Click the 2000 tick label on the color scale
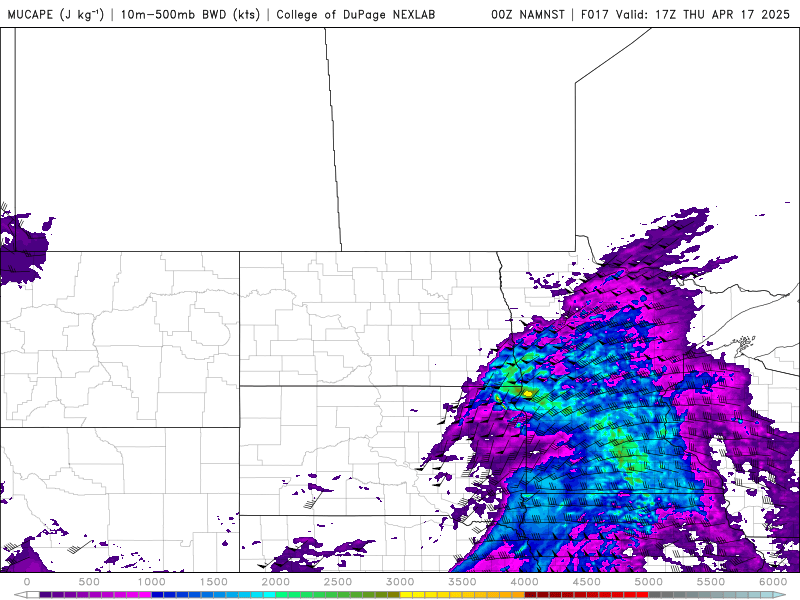Viewport: 800px width, 600px height. coord(276,582)
